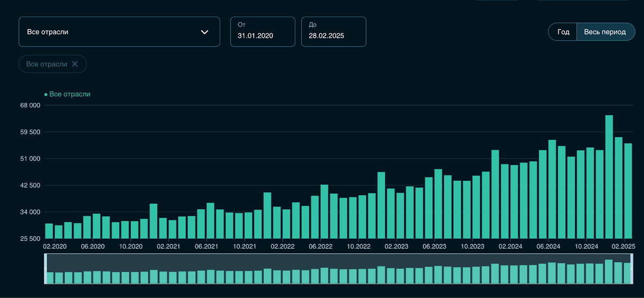The image size is (644, 298).
Task: Open the Все отрасли industry dropdown
Action: pyautogui.click(x=119, y=32)
